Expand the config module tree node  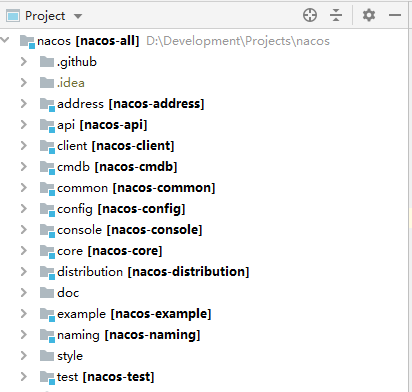point(23,209)
